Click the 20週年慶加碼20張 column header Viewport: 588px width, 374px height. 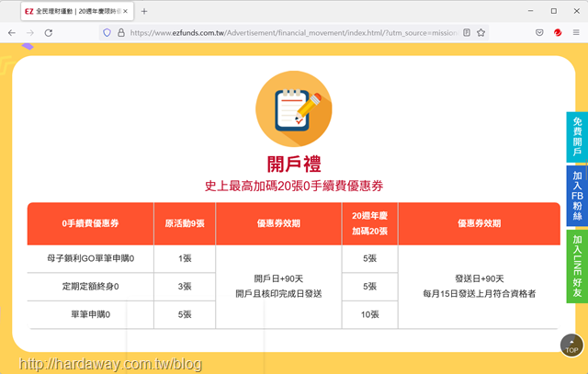click(369, 223)
